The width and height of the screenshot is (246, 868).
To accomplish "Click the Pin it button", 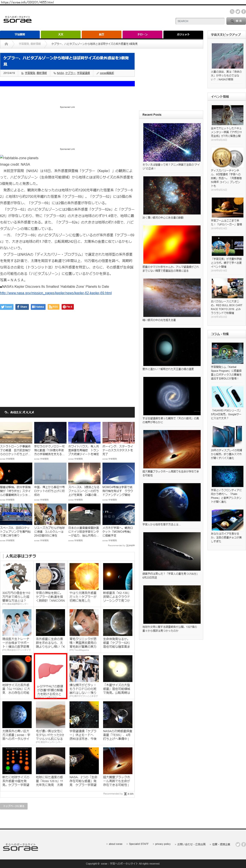I will pos(67,307).
